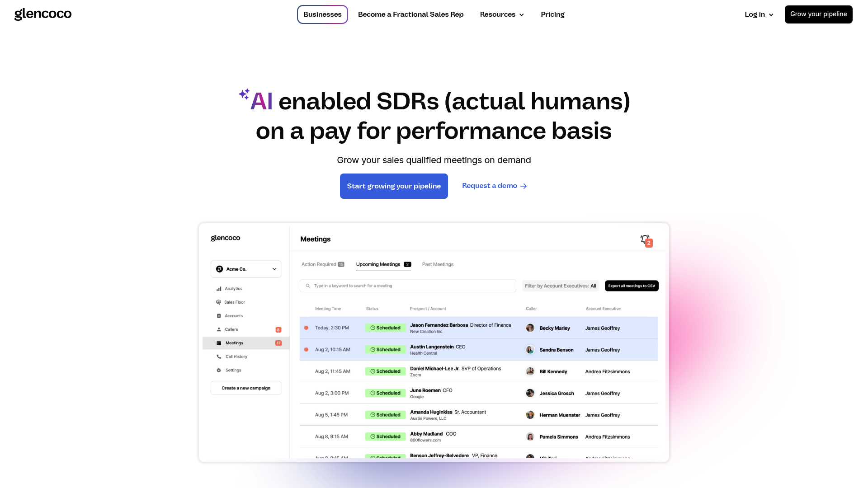Image resolution: width=868 pixels, height=488 pixels.
Task: Click the Analytics bar chart icon
Action: [x=219, y=289]
